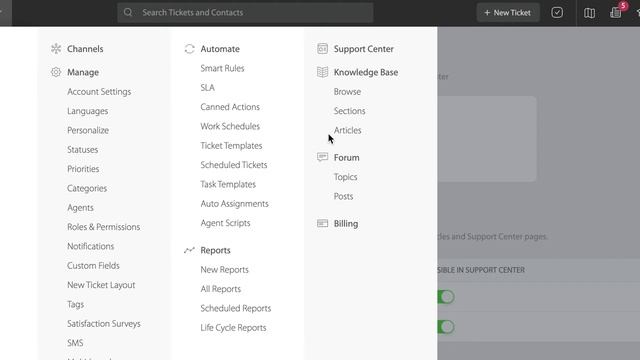This screenshot has width=640, height=360.
Task: Select Browse under Knowledge Base
Action: 347,92
